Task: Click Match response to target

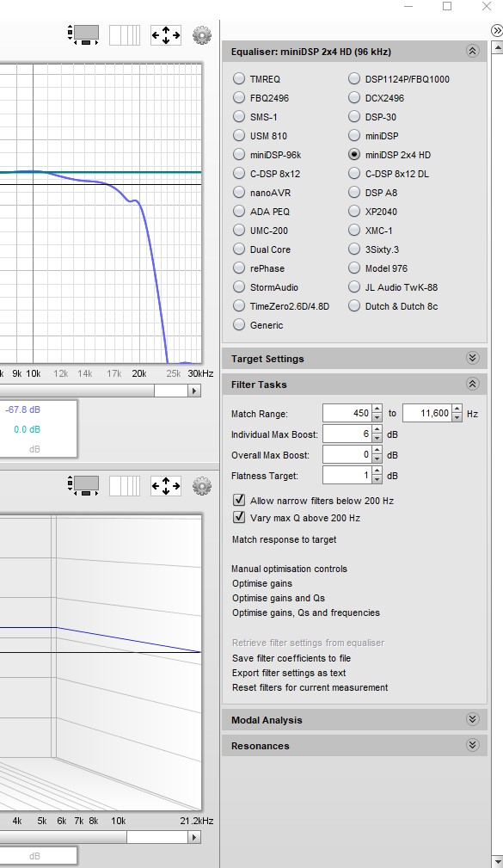Action: (285, 539)
